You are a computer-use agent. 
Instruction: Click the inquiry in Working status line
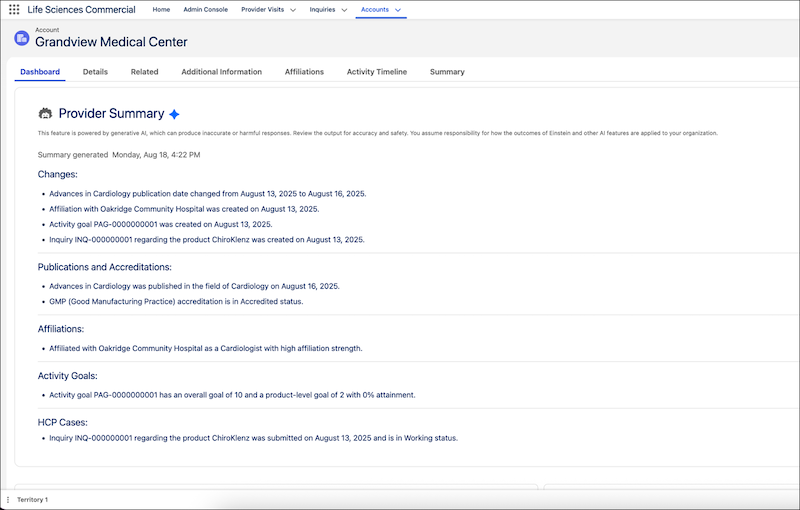click(x=254, y=438)
